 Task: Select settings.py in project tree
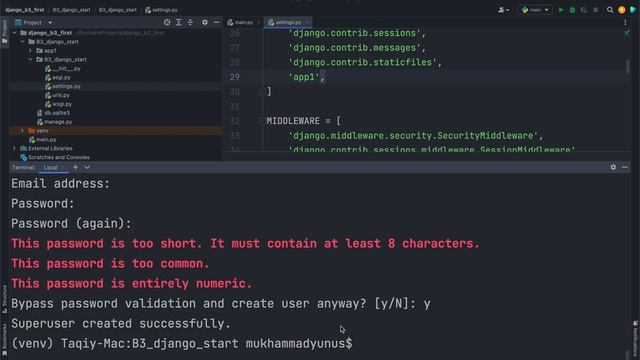(x=66, y=86)
